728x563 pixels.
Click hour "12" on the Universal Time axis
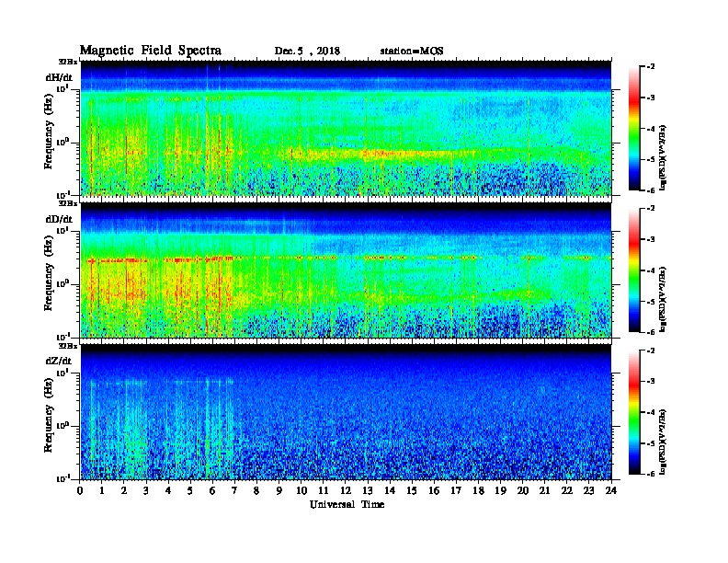[x=346, y=490]
